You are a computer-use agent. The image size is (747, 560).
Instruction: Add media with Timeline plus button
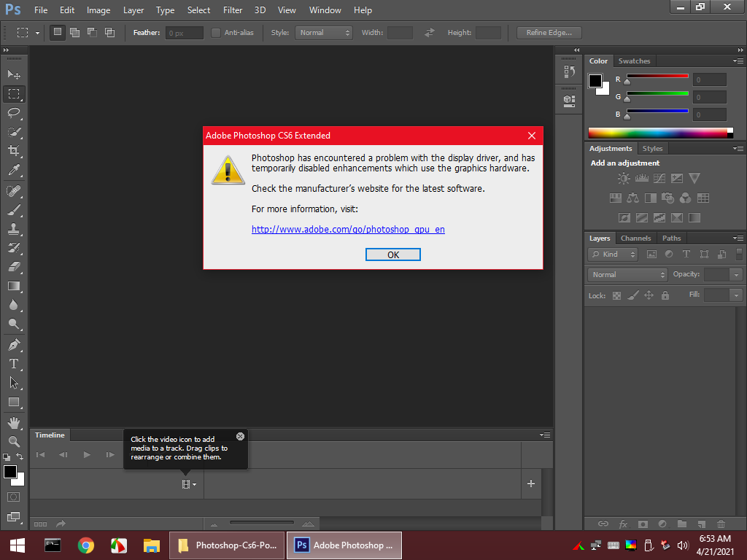531,483
